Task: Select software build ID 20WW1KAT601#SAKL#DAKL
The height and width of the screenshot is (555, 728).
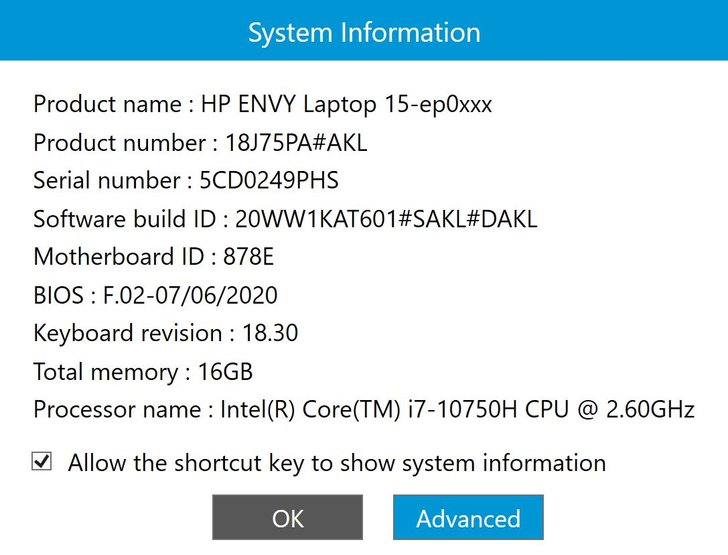Action: coord(386,219)
